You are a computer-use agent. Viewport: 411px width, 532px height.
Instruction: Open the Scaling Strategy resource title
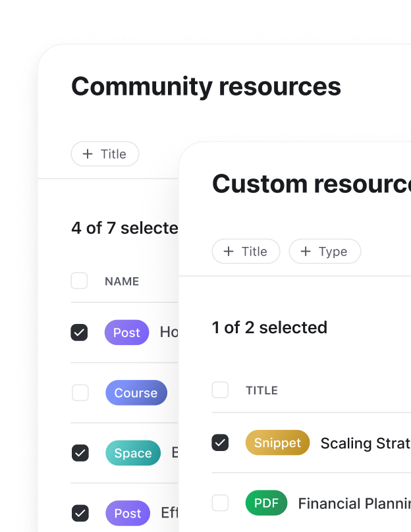365,444
